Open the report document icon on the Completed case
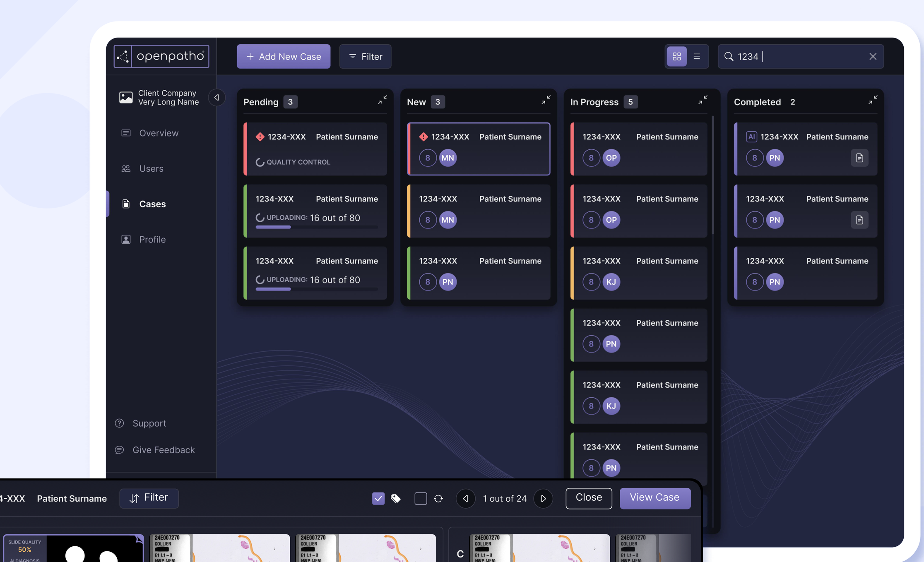Screen dimensions: 924x562 [x=859, y=158]
